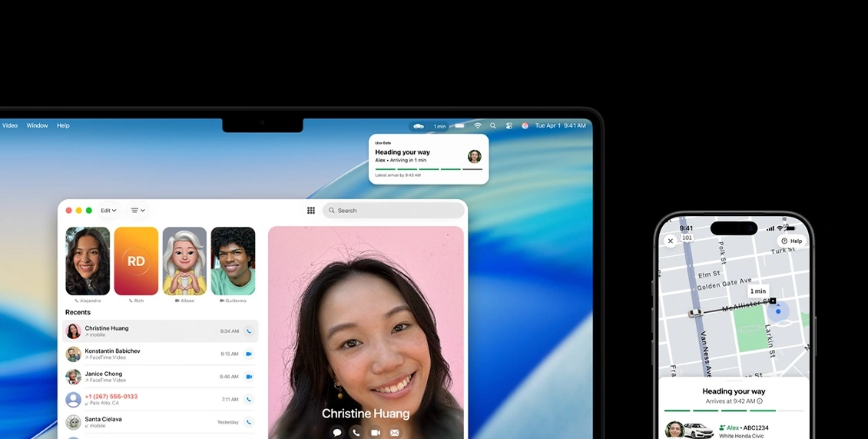Expand the Edit dropdown in FaceTime window
The width and height of the screenshot is (868, 439).
[x=108, y=211]
